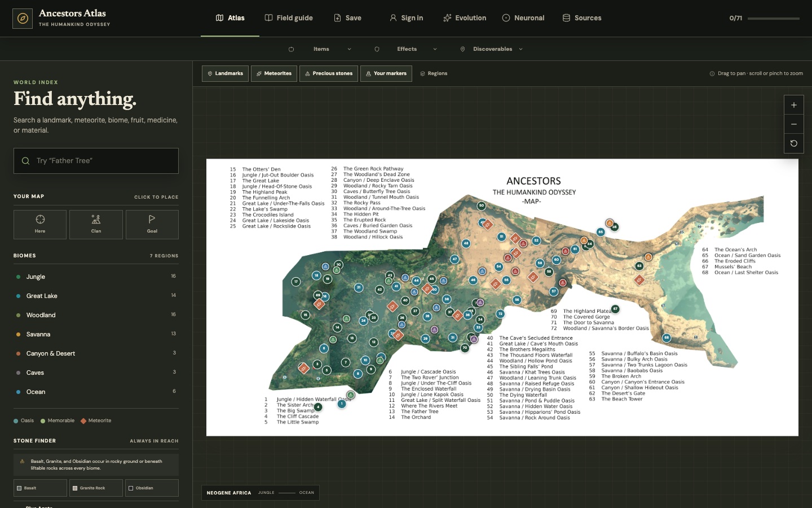Click map marker 63 at the Beach Tower

tap(639, 266)
